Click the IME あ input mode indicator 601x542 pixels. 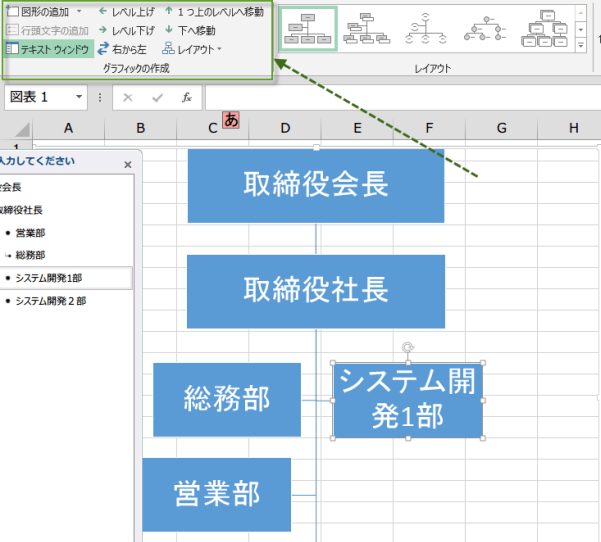pyautogui.click(x=231, y=120)
